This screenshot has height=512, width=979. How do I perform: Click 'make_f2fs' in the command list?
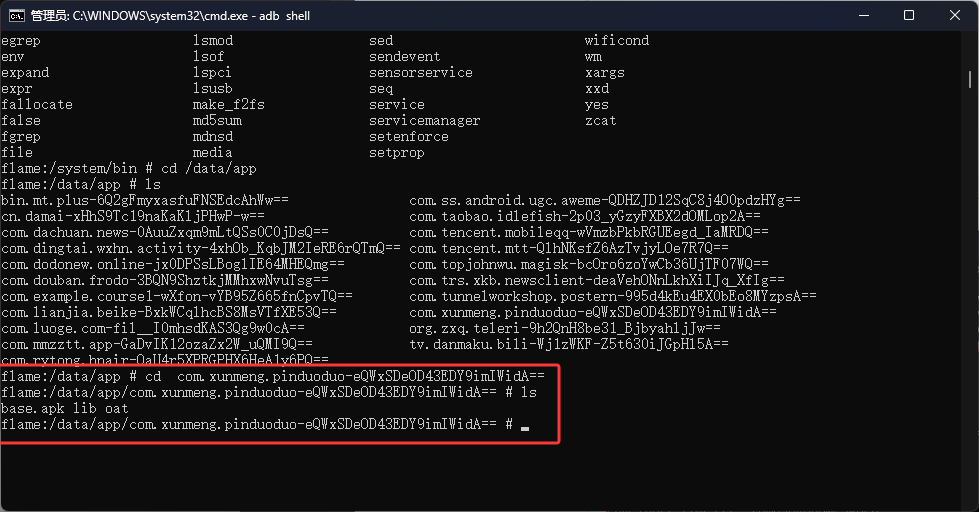pyautogui.click(x=229, y=105)
